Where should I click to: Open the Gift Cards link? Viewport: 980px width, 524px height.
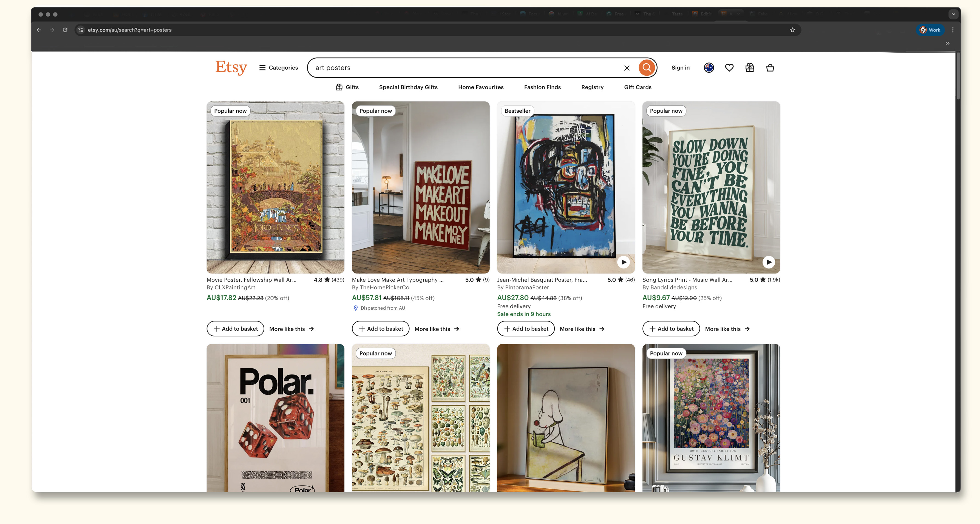click(638, 87)
